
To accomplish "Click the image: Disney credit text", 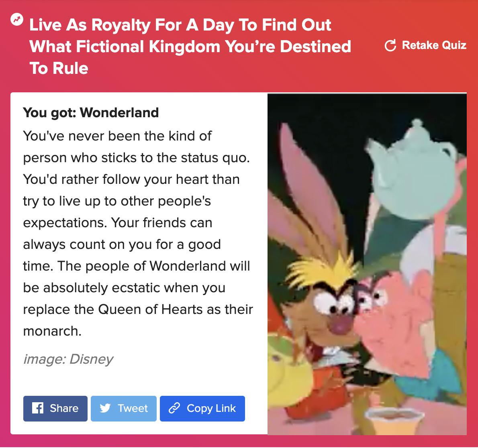I will pyautogui.click(x=68, y=359).
